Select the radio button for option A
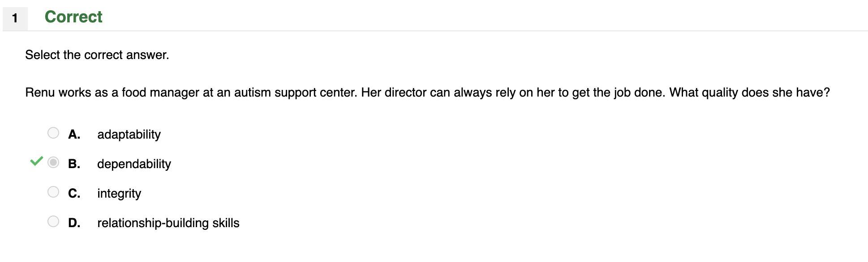The width and height of the screenshot is (868, 262). (x=53, y=133)
